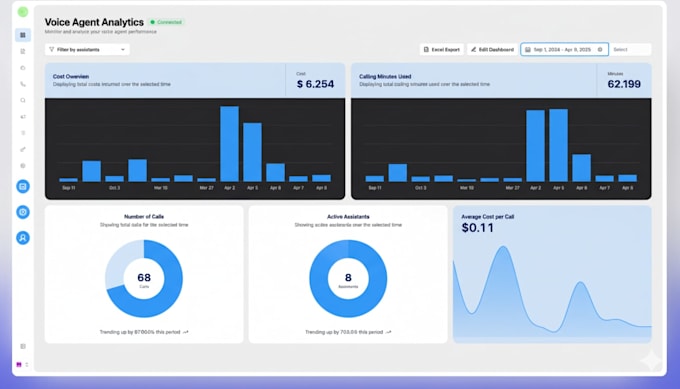This screenshot has height=389, width=680.
Task: Click the link-shaped icon in the sidebar
Action: 23,149
